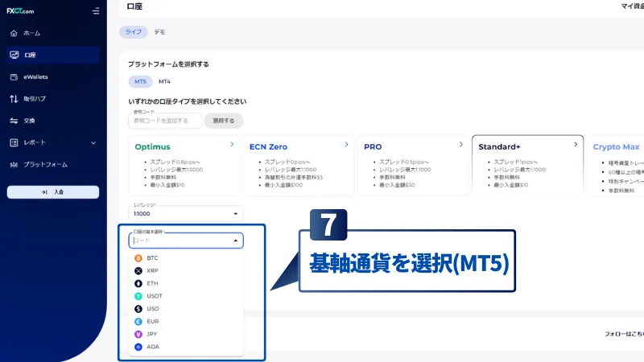Collapse sidebar with hamburger menu icon

pos(96,11)
